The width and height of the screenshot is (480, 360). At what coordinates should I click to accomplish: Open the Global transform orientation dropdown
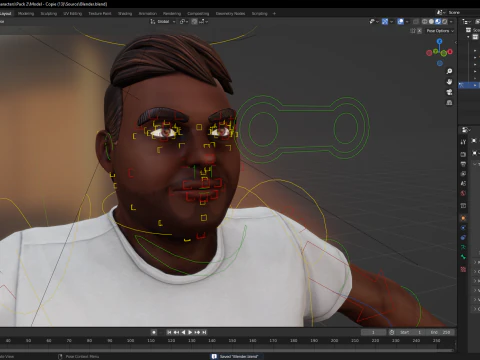(163, 21)
